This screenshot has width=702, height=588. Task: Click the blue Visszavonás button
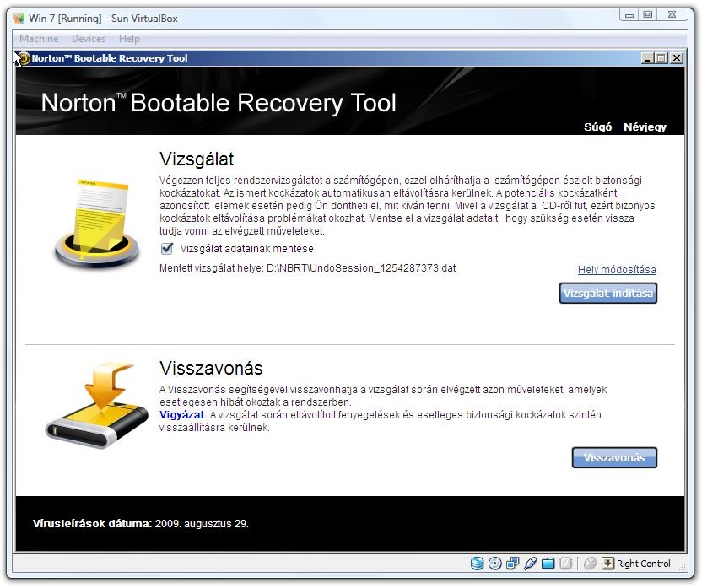point(614,457)
